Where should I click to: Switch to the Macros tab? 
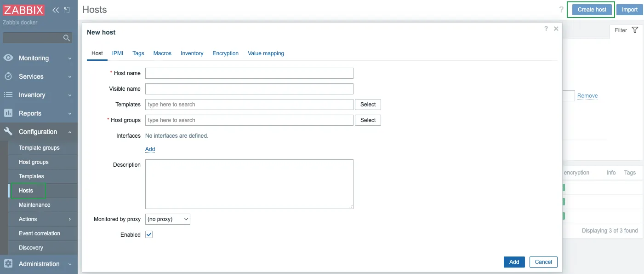[x=162, y=53]
